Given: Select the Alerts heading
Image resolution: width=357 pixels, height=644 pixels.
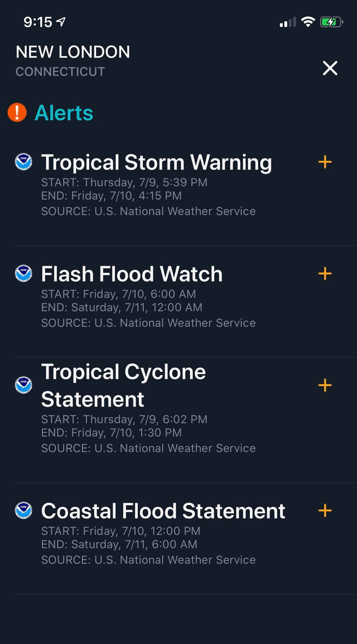Looking at the screenshot, I should (x=64, y=113).
